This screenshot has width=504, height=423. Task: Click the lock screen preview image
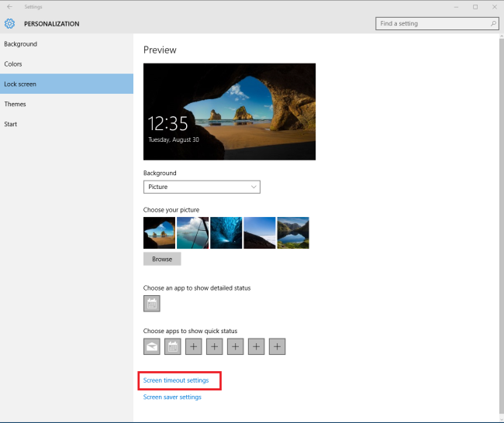click(230, 112)
